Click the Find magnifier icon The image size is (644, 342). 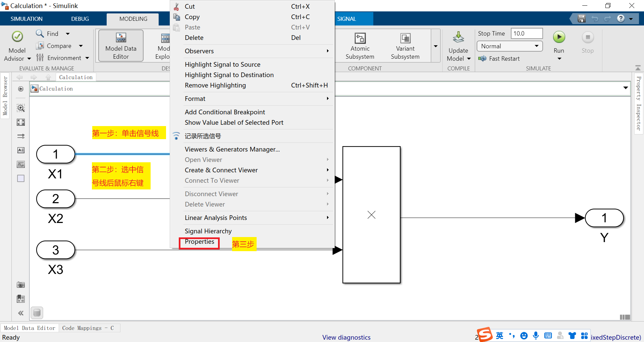[40, 34]
